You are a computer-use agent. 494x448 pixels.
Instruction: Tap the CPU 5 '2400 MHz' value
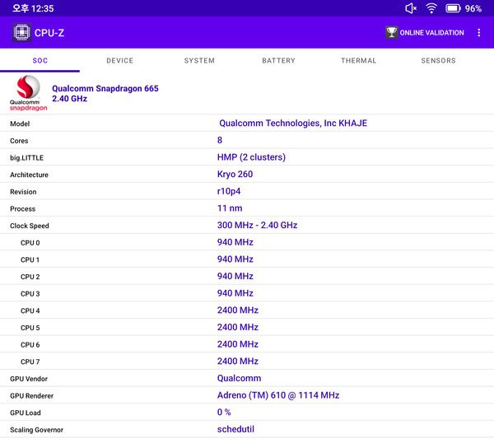[238, 327]
